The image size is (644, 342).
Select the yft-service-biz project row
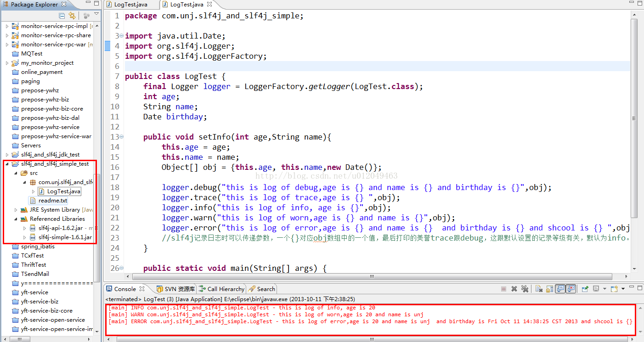click(x=40, y=302)
